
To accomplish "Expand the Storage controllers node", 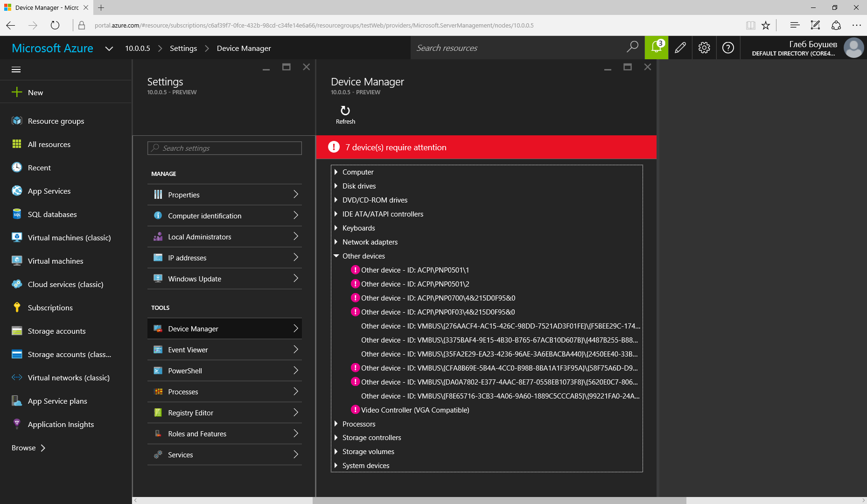I will (336, 437).
